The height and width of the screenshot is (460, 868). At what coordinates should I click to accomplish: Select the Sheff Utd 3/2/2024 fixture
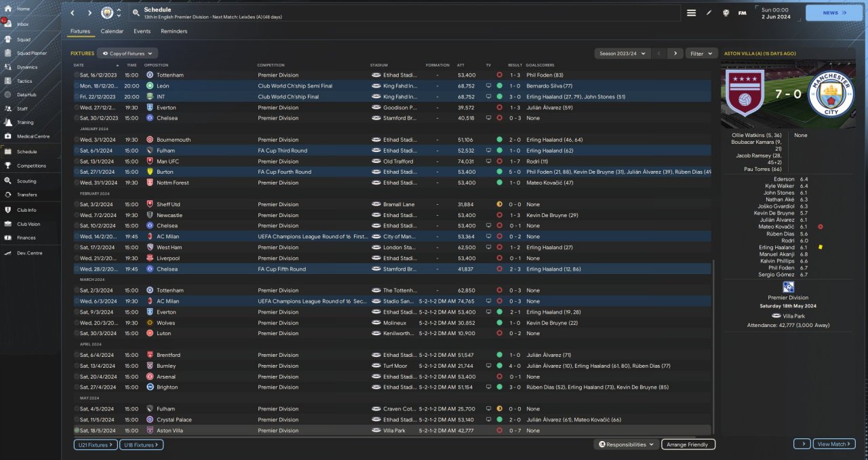(x=392, y=204)
